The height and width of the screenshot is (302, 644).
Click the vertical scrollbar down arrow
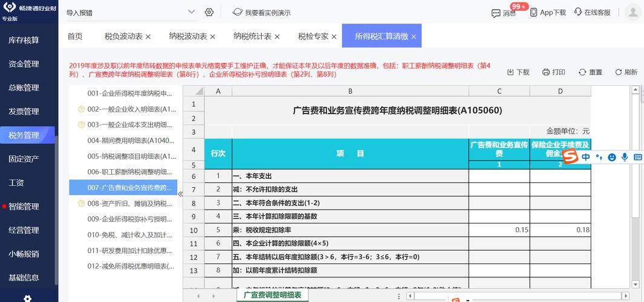tap(635, 283)
